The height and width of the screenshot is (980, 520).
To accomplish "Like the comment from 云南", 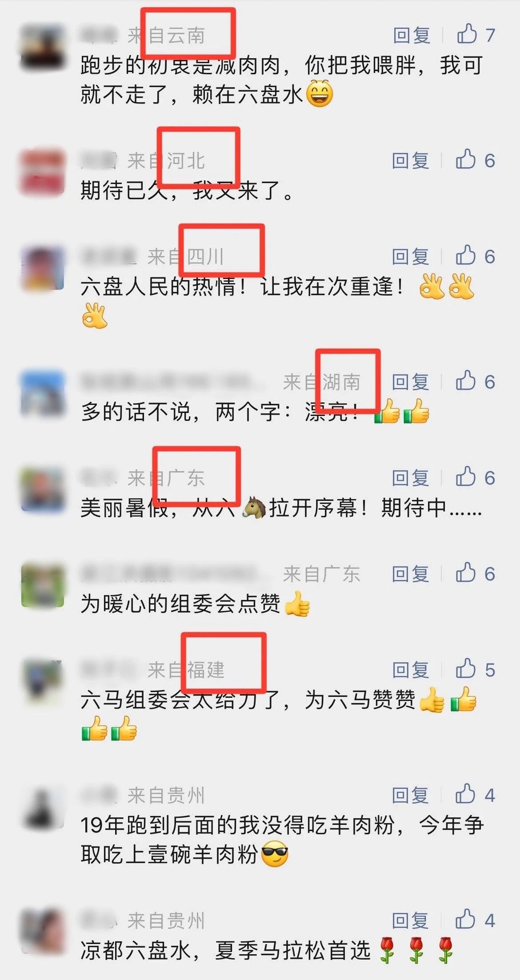I will [467, 34].
